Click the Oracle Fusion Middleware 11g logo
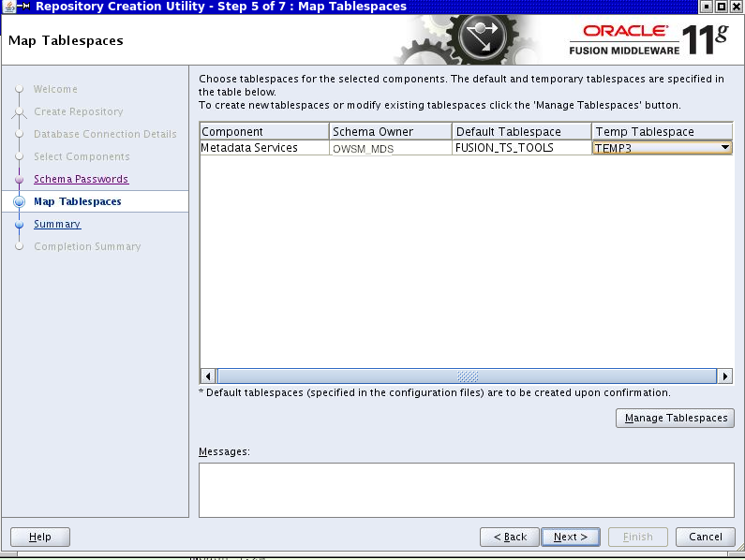 point(648,40)
